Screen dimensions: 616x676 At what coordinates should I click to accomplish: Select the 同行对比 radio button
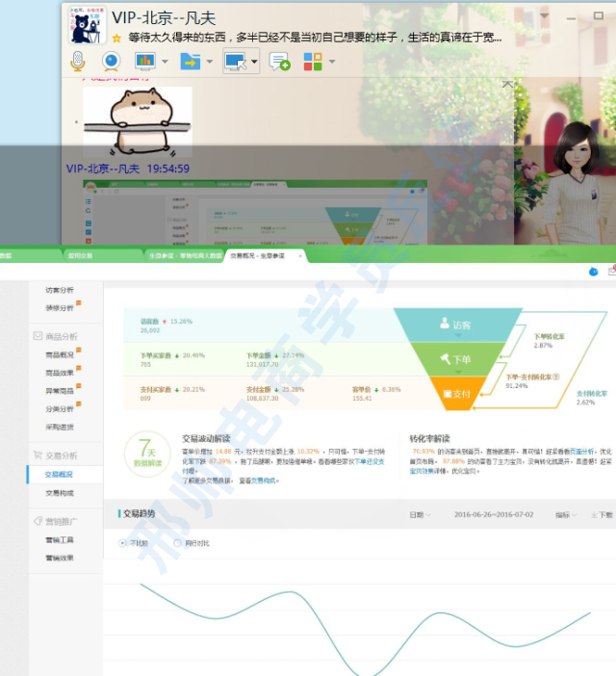click(178, 543)
